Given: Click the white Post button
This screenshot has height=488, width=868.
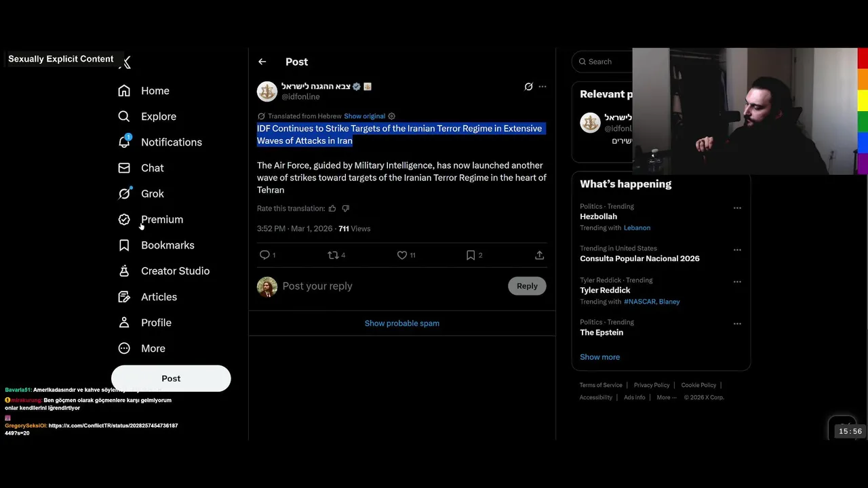Looking at the screenshot, I should (171, 378).
